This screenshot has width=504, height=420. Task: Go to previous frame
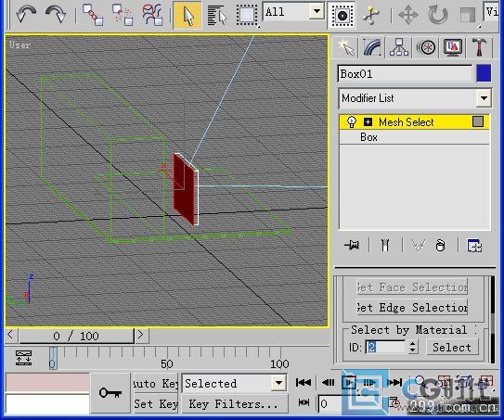pos(328,382)
